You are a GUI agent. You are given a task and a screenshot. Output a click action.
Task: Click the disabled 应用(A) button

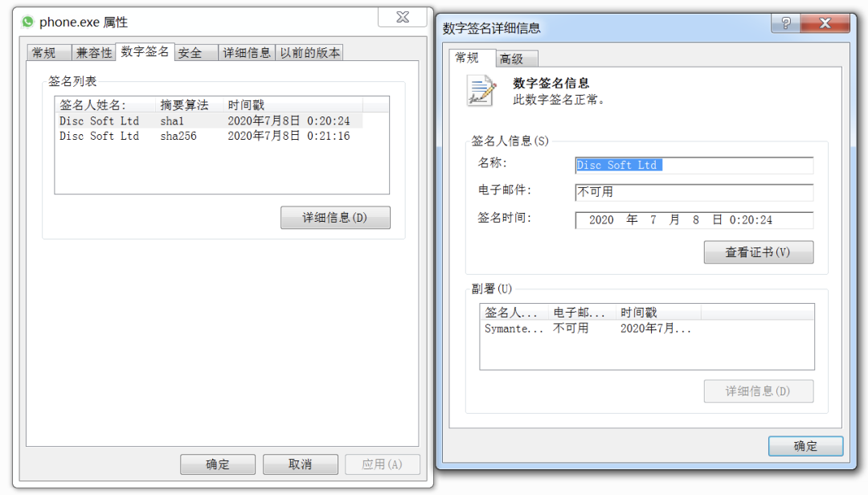382,464
